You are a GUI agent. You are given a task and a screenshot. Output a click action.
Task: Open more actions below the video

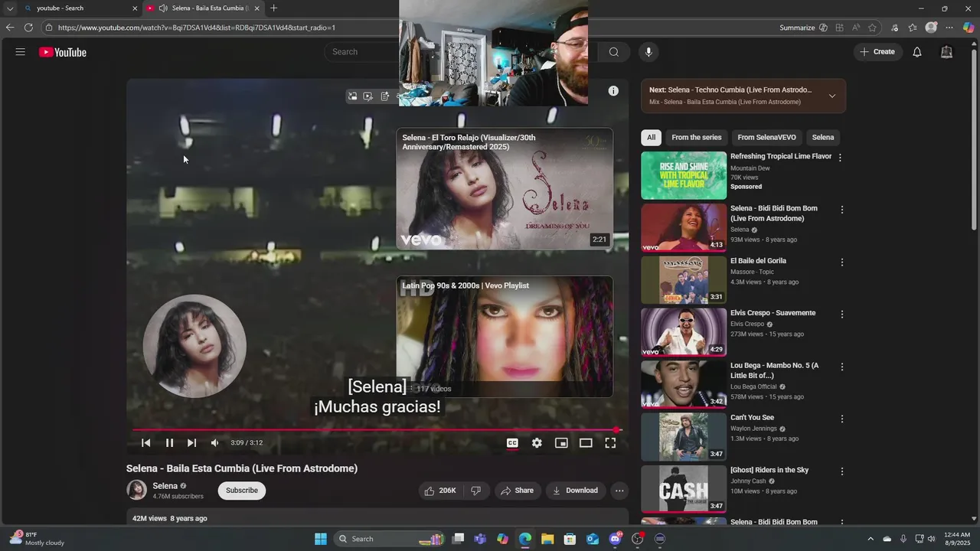click(x=619, y=491)
